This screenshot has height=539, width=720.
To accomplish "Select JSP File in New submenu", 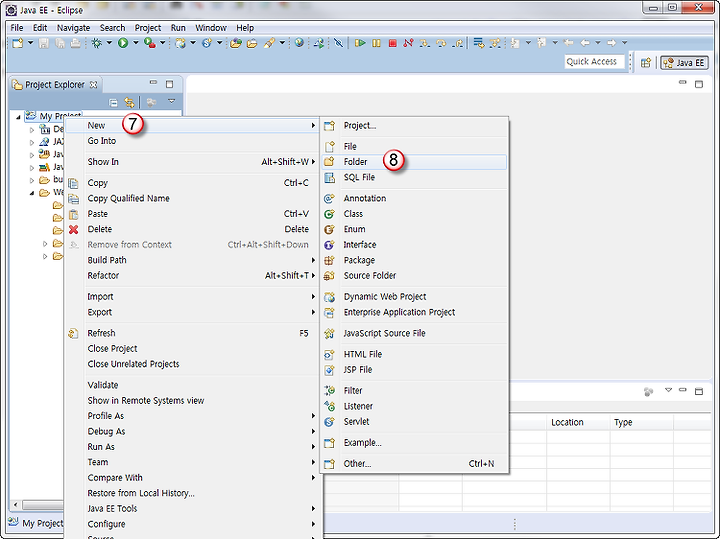I will click(x=414, y=370).
